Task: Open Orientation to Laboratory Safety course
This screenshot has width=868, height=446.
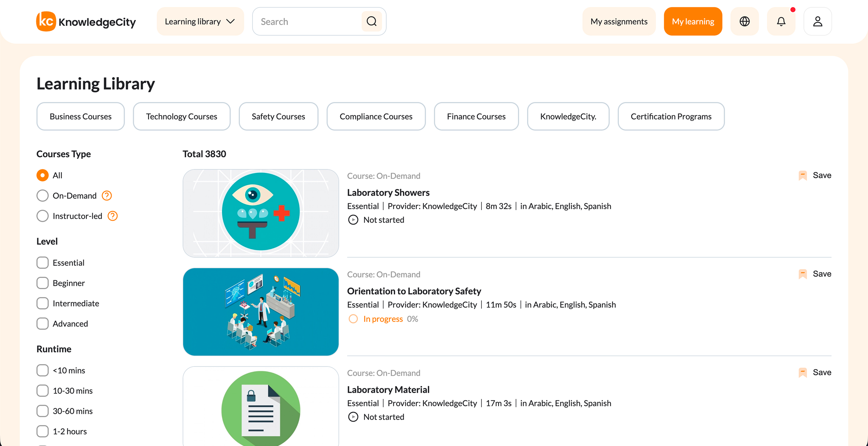Action: pyautogui.click(x=414, y=291)
